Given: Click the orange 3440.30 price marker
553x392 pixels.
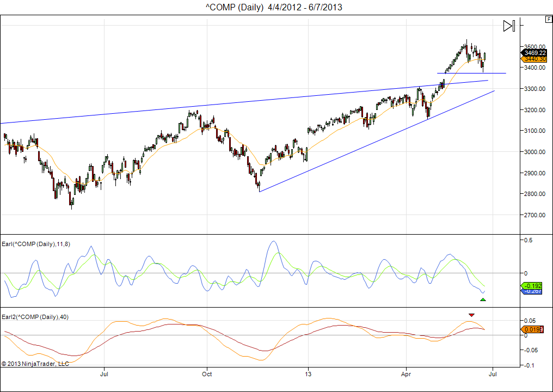Looking at the screenshot, I should [534, 59].
